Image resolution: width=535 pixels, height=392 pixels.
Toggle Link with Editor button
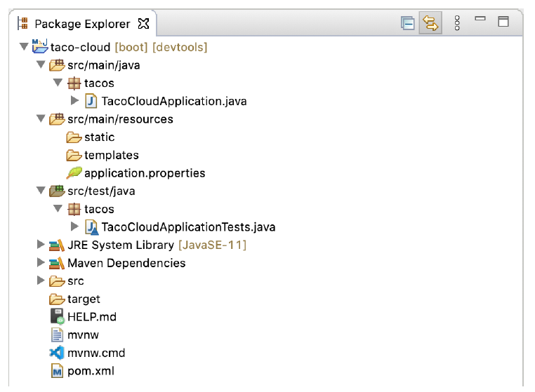pyautogui.click(x=430, y=23)
